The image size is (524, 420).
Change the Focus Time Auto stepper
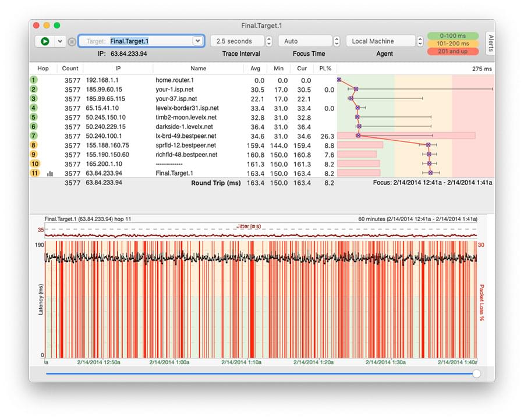tap(337, 41)
